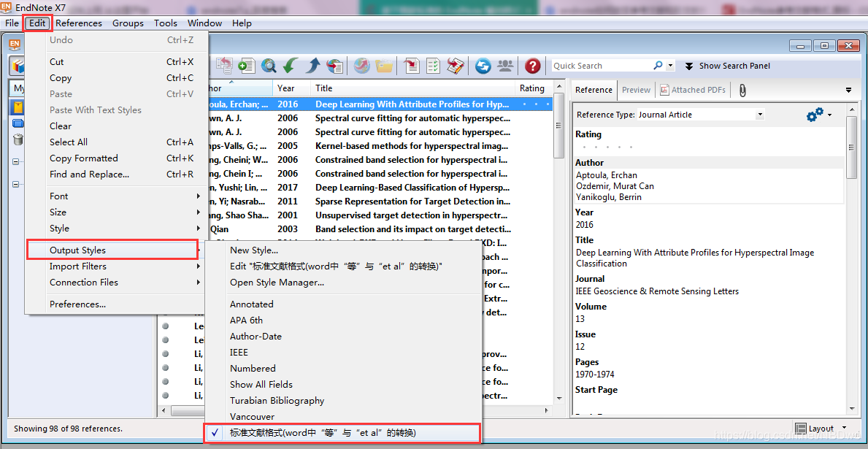Switch to Preview tab

[x=636, y=90]
